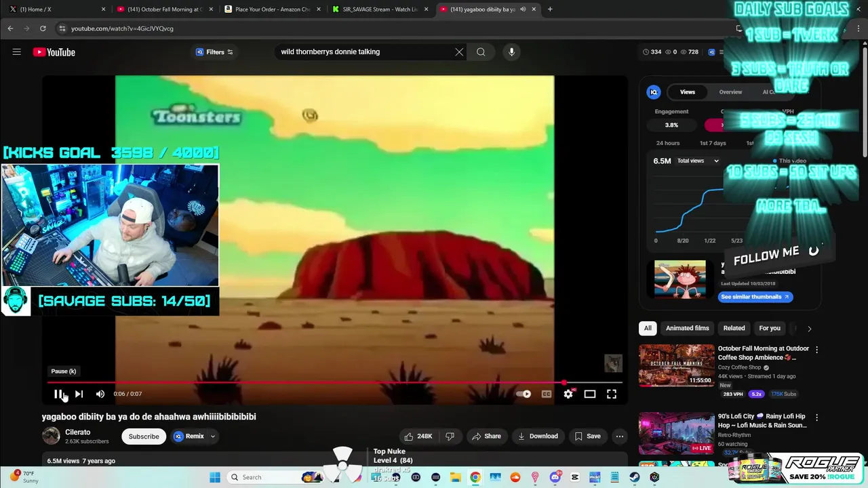Go to YouTube home via logo

point(54,52)
